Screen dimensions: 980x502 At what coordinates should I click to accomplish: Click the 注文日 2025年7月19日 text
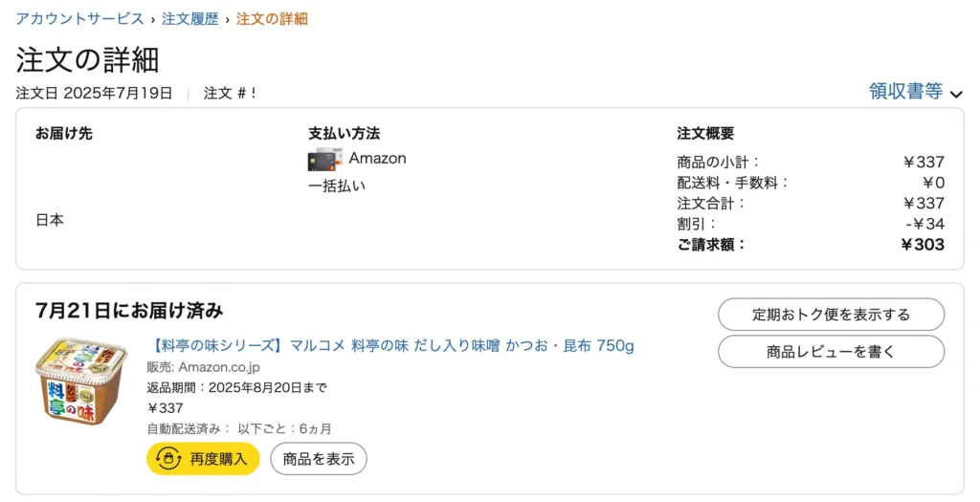(x=95, y=94)
